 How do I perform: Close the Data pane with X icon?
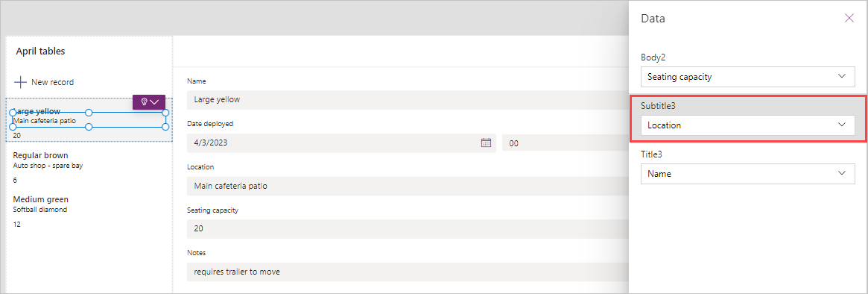point(849,19)
